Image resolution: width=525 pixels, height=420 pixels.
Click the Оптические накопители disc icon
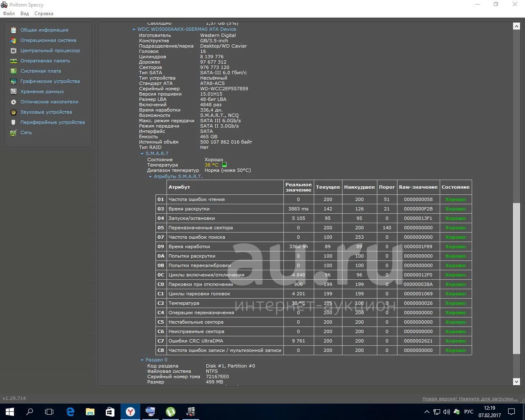[x=14, y=102]
